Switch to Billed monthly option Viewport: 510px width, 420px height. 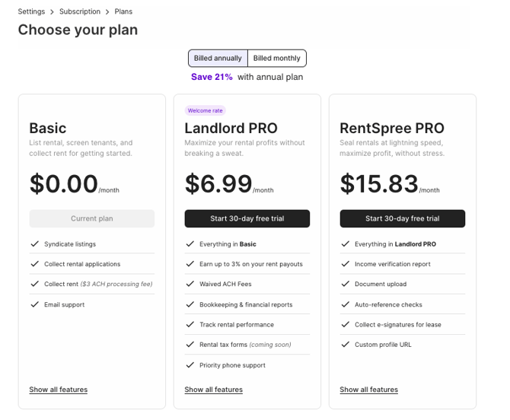tap(277, 59)
